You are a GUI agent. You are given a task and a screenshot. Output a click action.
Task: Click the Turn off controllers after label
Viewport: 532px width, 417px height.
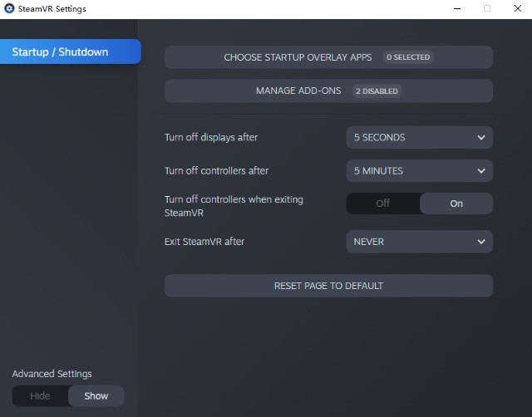(216, 170)
